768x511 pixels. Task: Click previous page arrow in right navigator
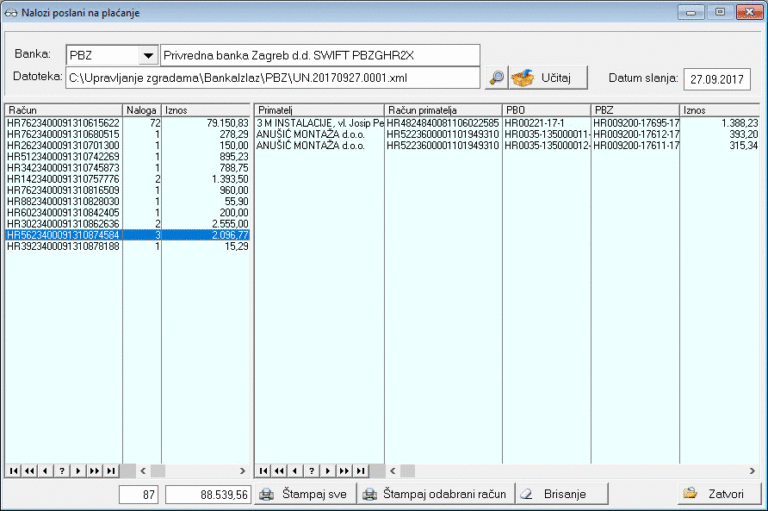coord(280,470)
